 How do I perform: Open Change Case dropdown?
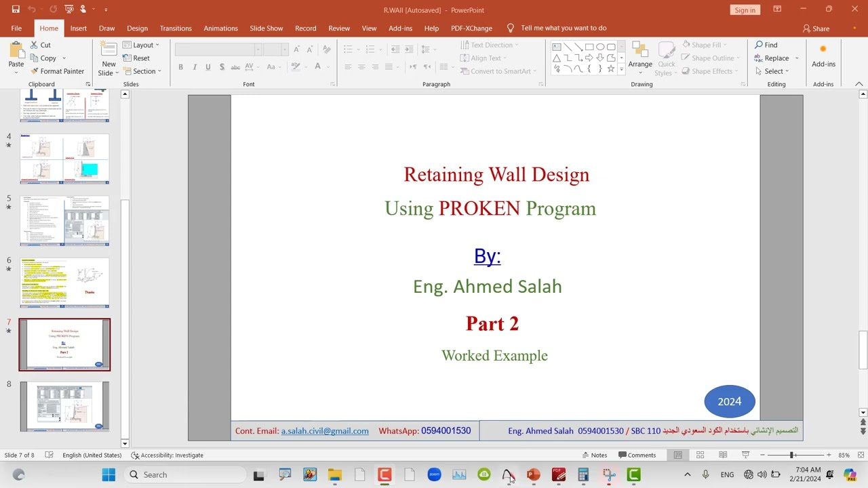click(274, 67)
